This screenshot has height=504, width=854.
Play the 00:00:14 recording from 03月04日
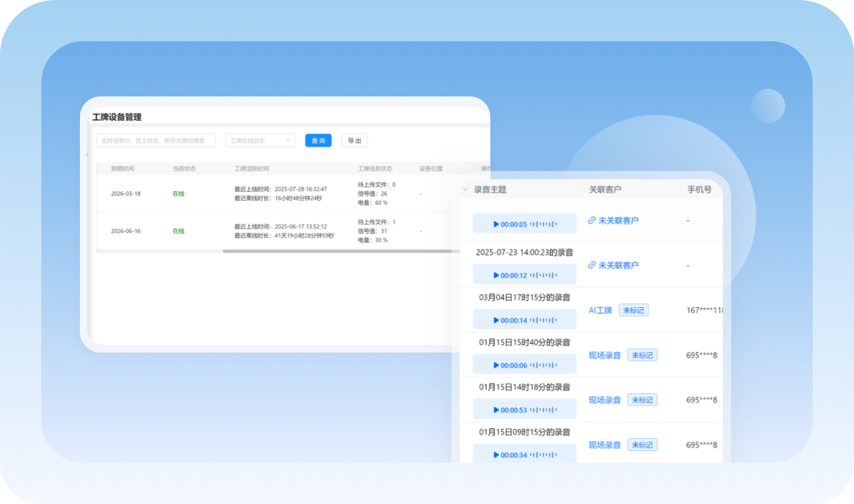coord(497,320)
